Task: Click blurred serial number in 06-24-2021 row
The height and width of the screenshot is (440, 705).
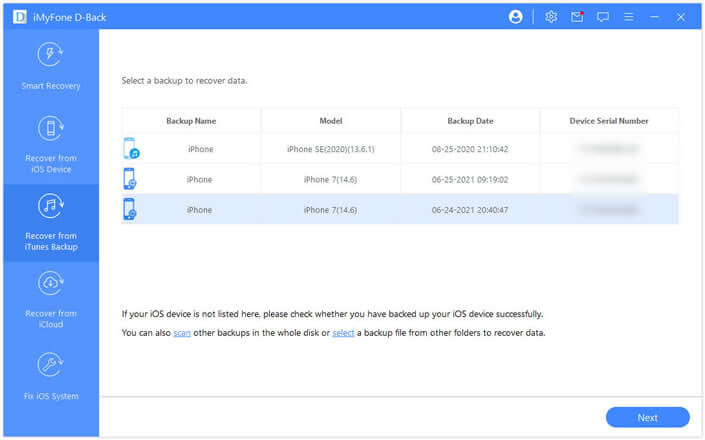Action: (x=609, y=209)
